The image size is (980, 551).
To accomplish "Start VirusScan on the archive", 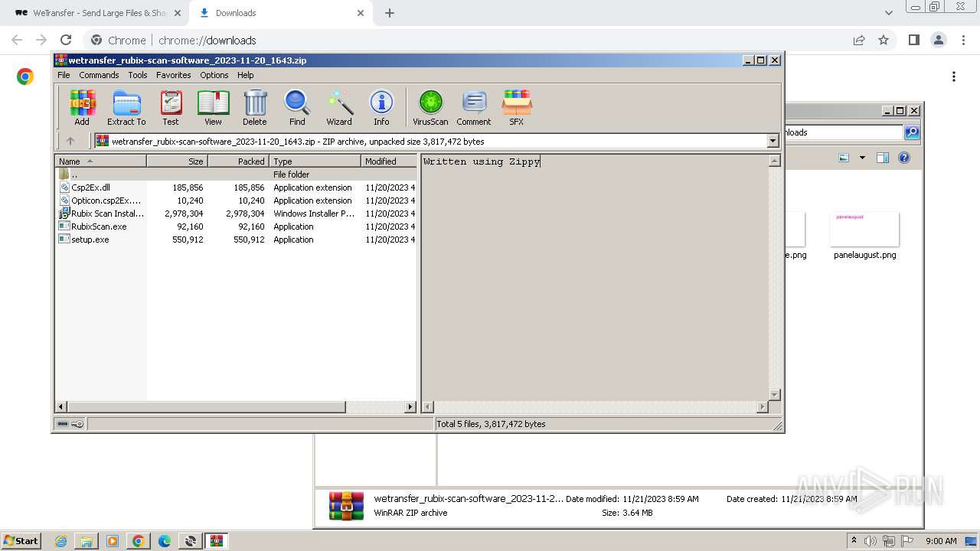I will coord(430,107).
